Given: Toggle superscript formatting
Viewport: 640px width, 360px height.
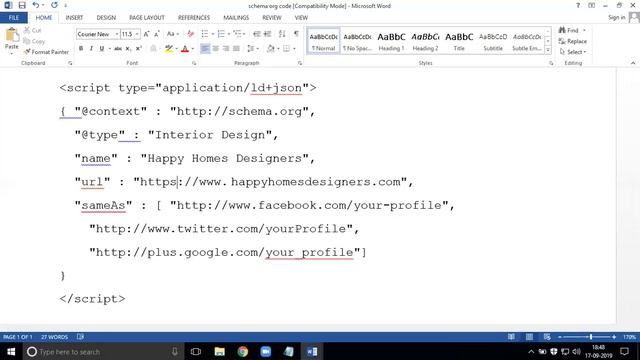Looking at the screenshot, I should (x=138, y=49).
